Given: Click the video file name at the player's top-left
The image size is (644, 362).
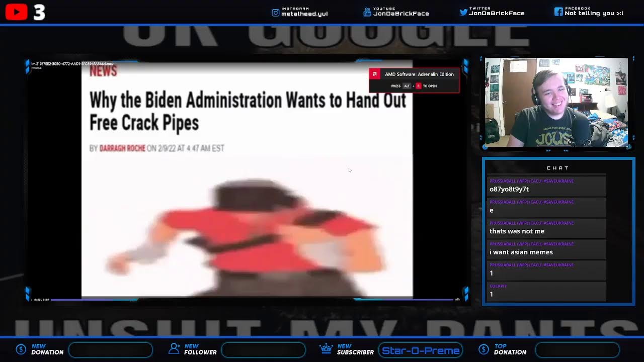Looking at the screenshot, I should [72, 64].
